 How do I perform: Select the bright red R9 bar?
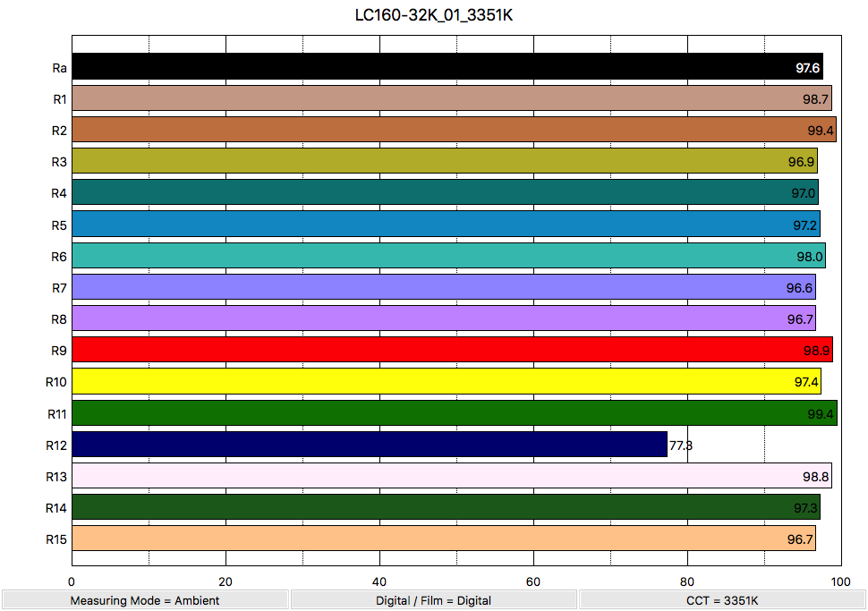pos(452,350)
